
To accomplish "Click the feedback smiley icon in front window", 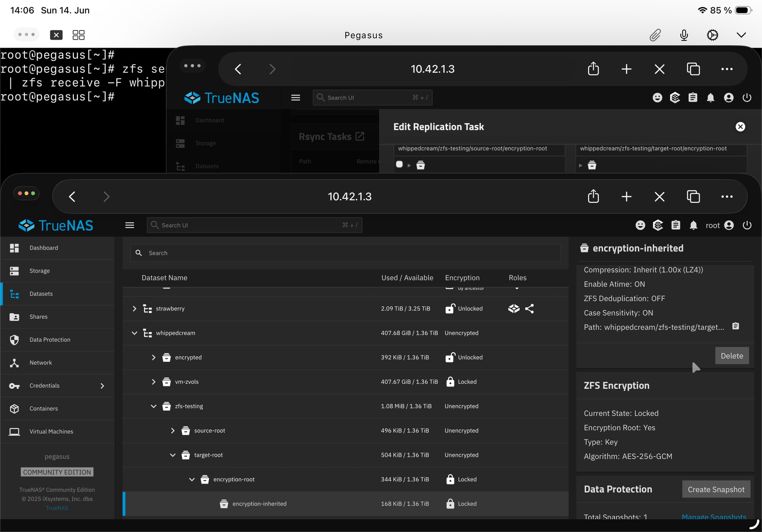I will (640, 225).
